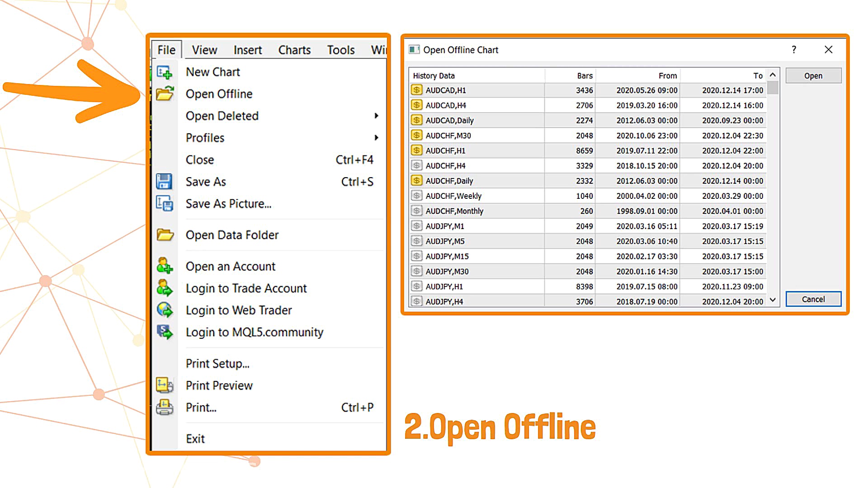Click the Open Data Folder icon
Viewport: 868px width, 488px height.
165,235
